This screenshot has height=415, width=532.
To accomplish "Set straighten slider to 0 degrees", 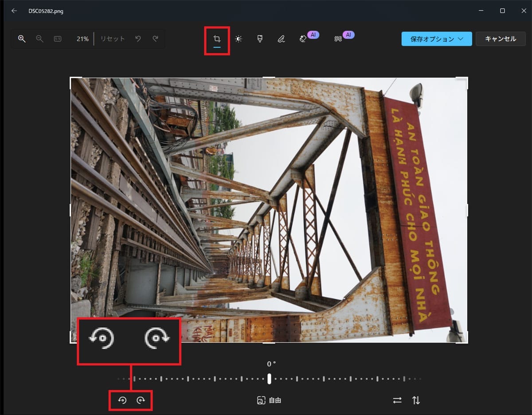I will [x=270, y=379].
